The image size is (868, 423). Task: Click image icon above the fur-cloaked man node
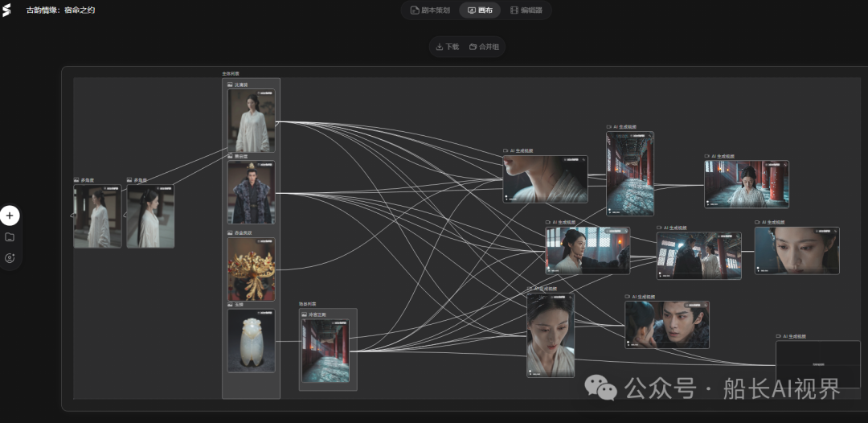[x=231, y=157]
